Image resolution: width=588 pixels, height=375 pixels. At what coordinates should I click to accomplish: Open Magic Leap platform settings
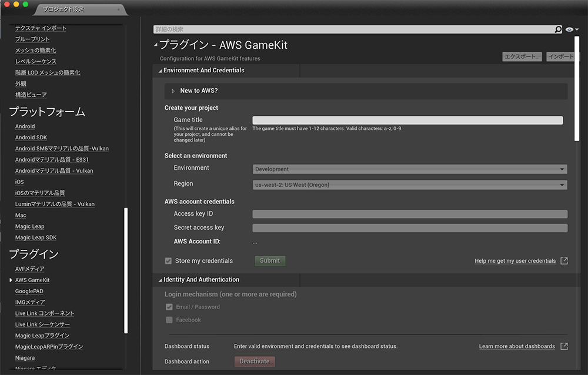click(x=29, y=226)
